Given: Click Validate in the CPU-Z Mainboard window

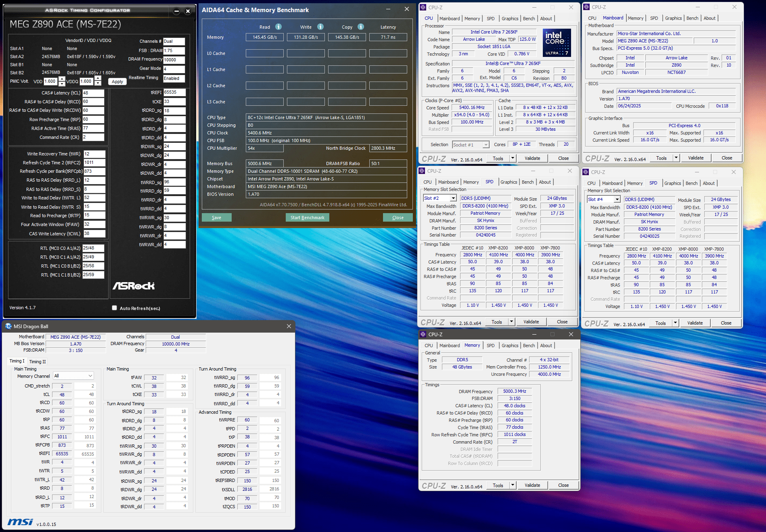Looking at the screenshot, I should [696, 158].
